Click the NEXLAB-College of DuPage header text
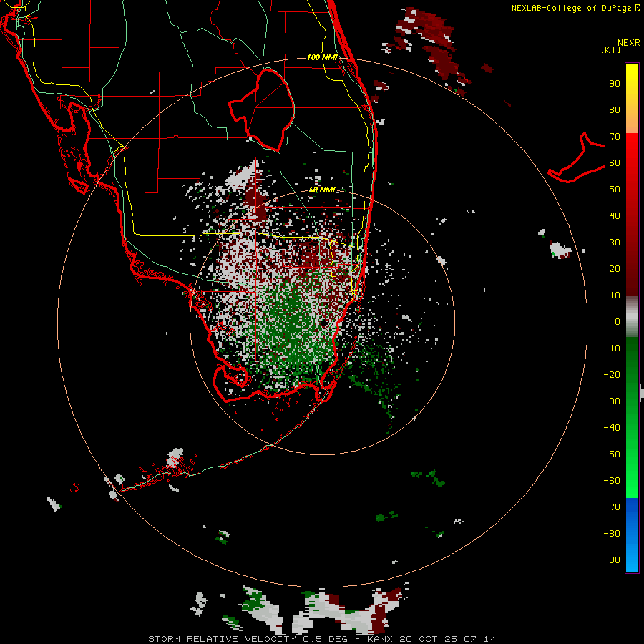The height and width of the screenshot is (644, 644). coord(575,8)
